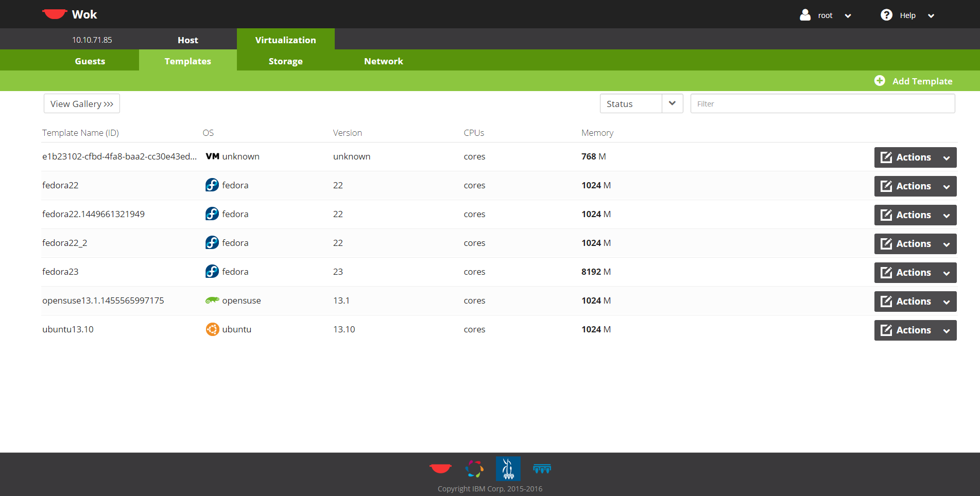Focus the Filter text field

822,103
